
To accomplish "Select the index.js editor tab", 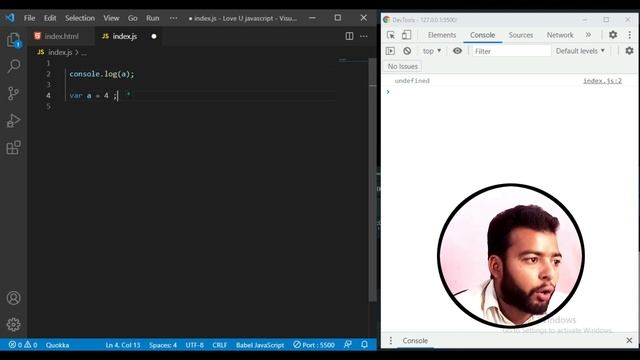I will (x=124, y=36).
